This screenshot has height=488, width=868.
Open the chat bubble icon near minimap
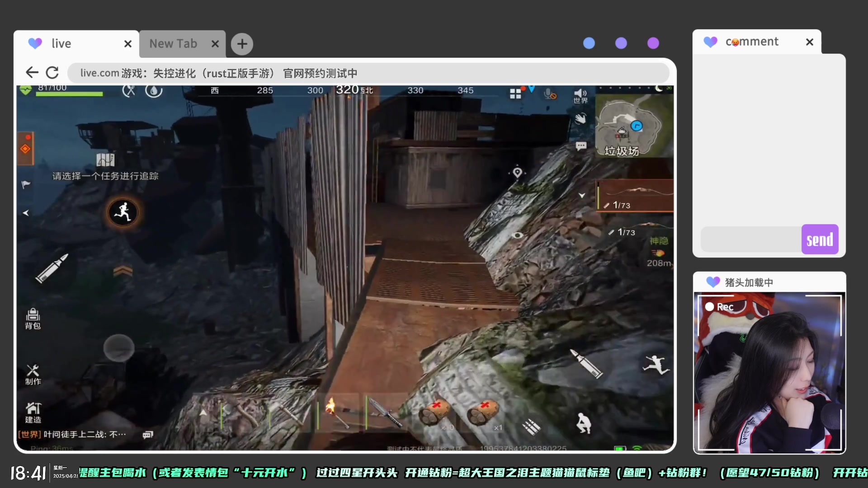pos(581,145)
